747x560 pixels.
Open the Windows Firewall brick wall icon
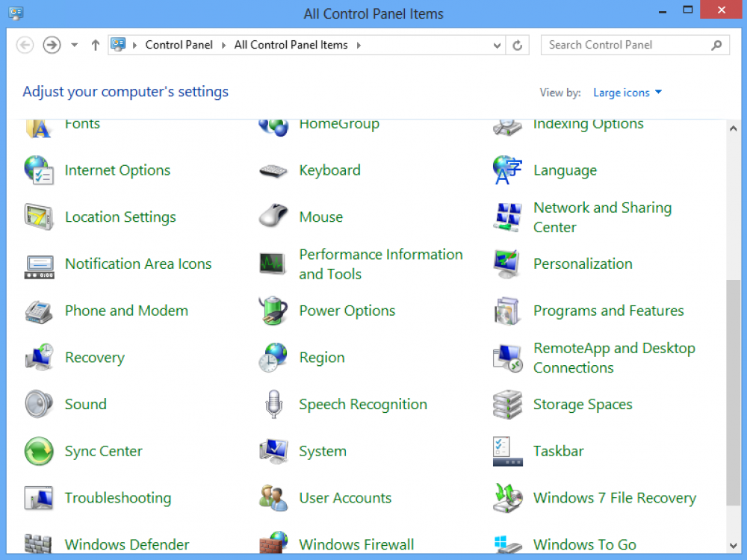(x=273, y=543)
